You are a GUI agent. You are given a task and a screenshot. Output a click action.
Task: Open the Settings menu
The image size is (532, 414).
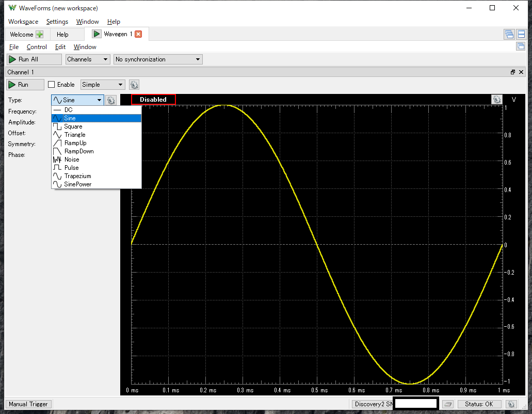click(57, 22)
